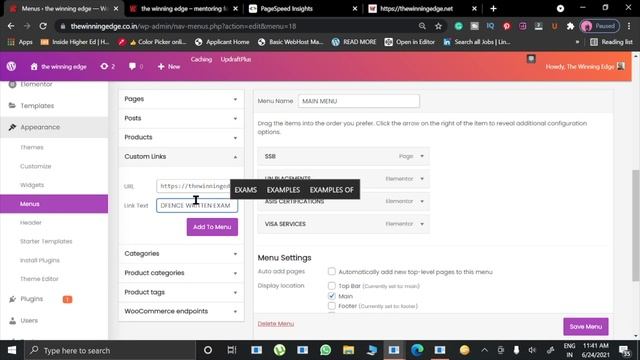Open the UpdraftPlus admin bar menu

pos(236,59)
